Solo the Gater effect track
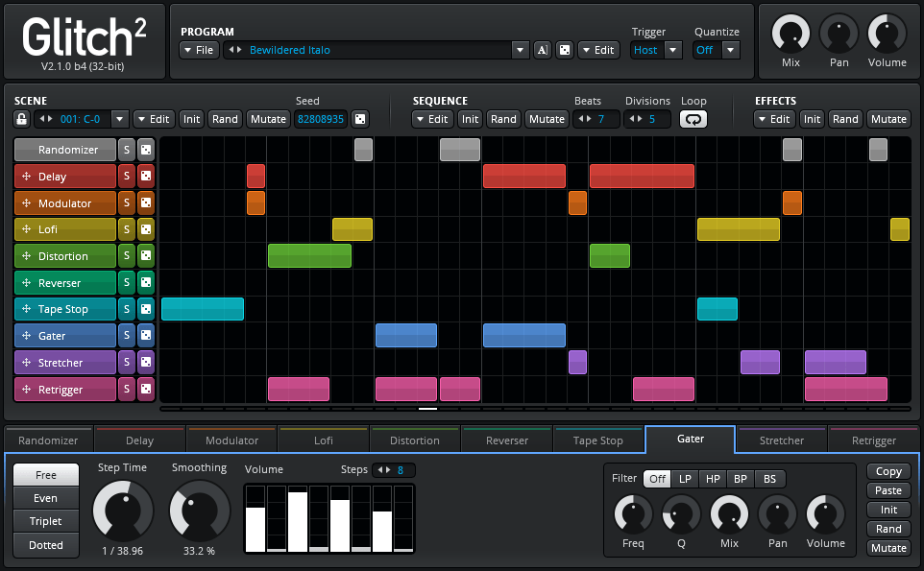924x571 pixels. (126, 336)
